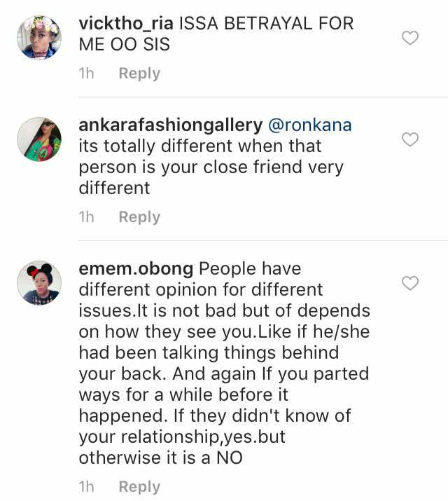Click the 'its totally different' comment text
The width and height of the screenshot is (448, 501).
[x=200, y=146]
